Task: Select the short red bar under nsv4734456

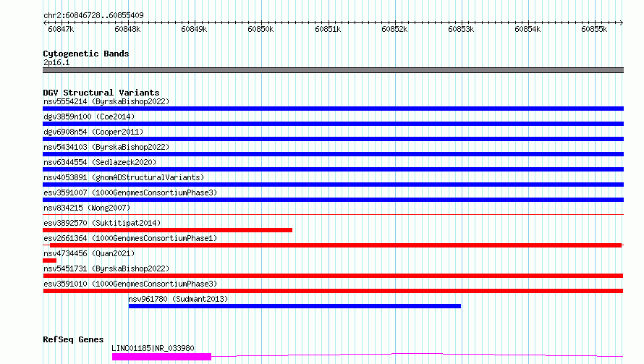Action: coord(49,261)
